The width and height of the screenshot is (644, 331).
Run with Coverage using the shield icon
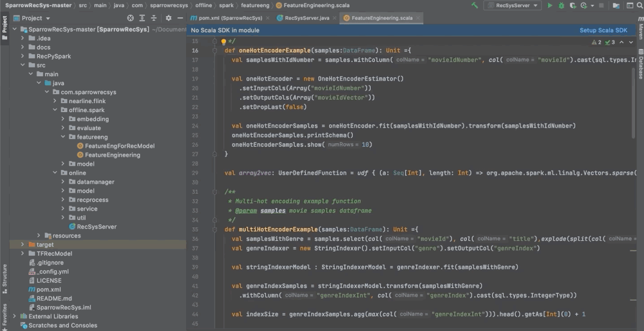[x=572, y=5]
